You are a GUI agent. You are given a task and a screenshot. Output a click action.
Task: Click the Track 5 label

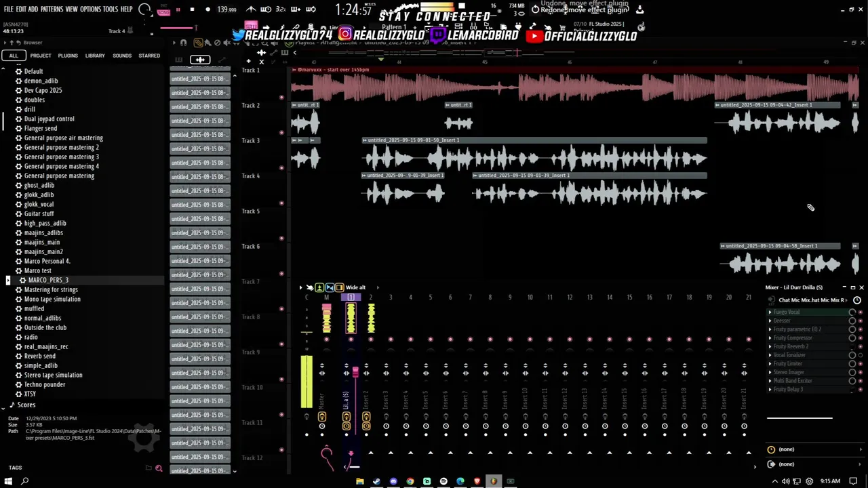(x=250, y=211)
